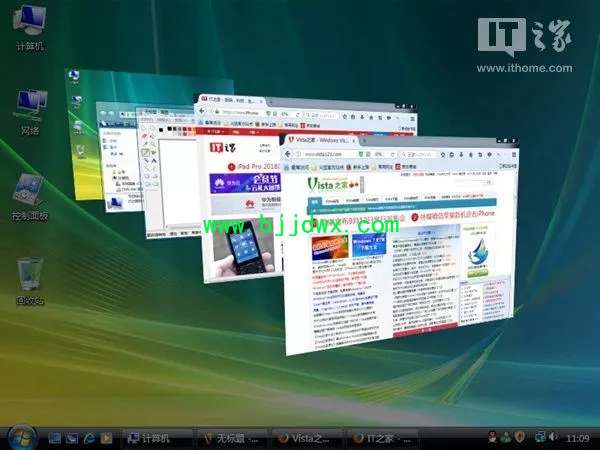Viewport: 600px width, 450px height.
Task: Switch to Vista之... taskbar button
Action: point(307,438)
